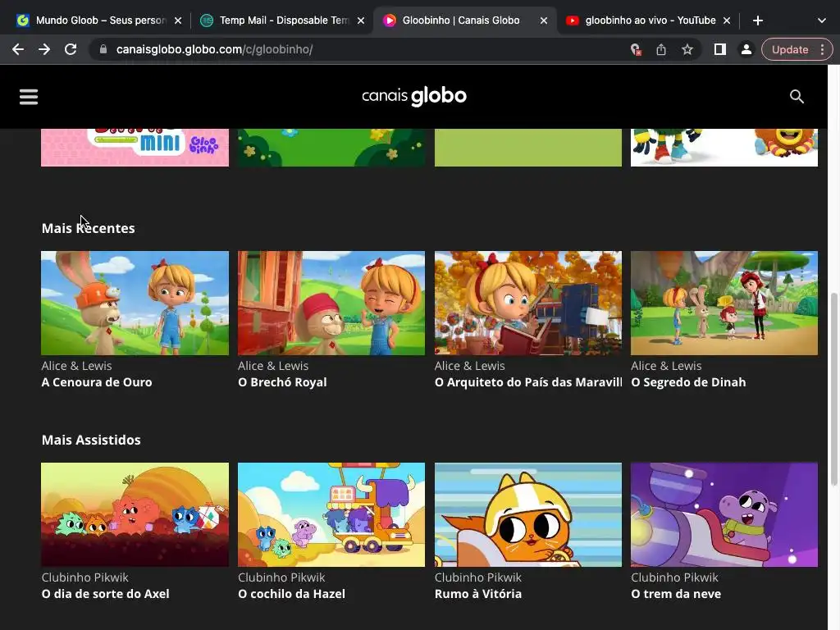Click Clubinho Pikwik label above O trem da neve
840x630 pixels.
click(x=674, y=577)
